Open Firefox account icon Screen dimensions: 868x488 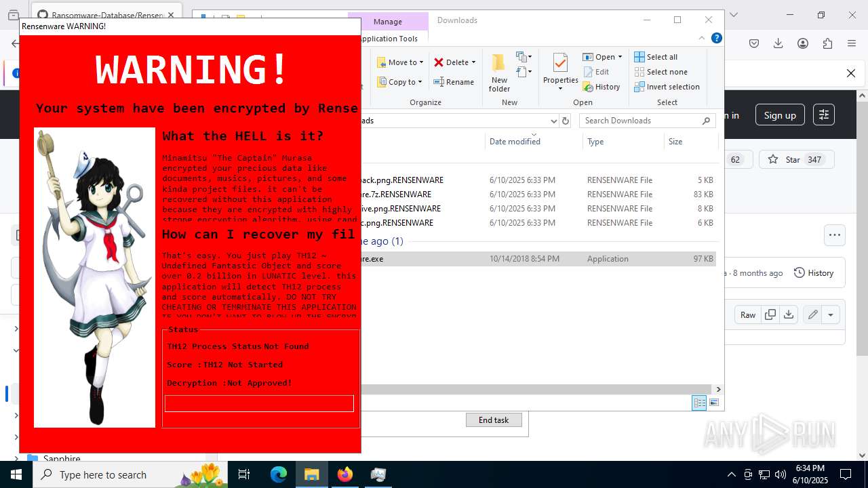[803, 43]
